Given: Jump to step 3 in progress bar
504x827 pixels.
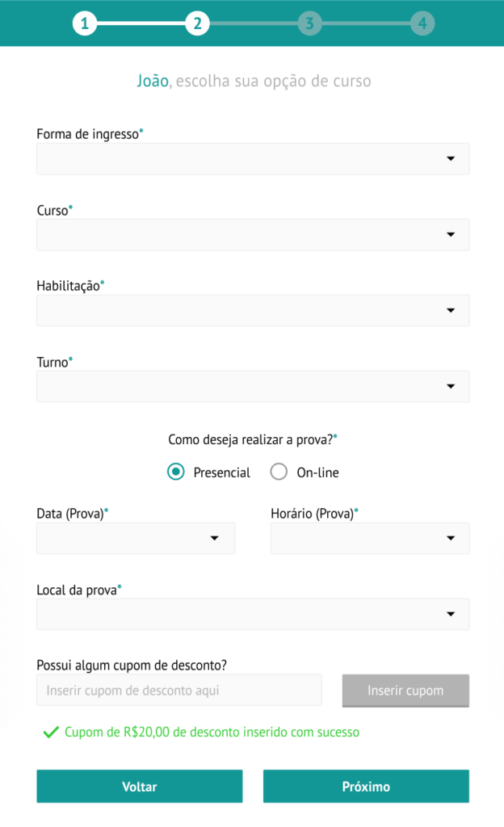Looking at the screenshot, I should click(309, 23).
